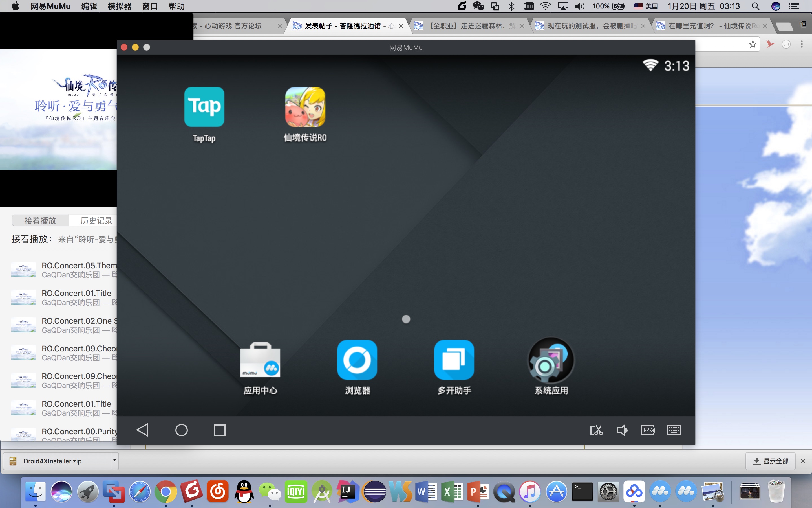Open the 应用中心 app store icon
Image resolution: width=812 pixels, height=508 pixels.
pyautogui.click(x=260, y=360)
